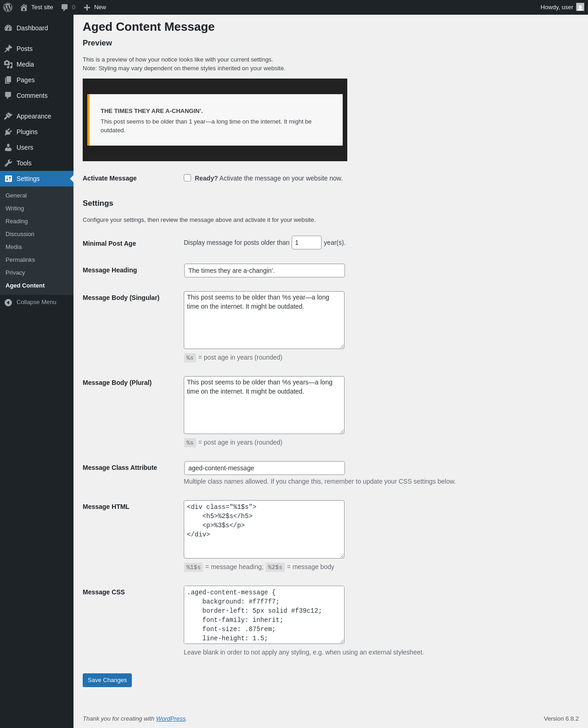
Task: Click the Settings sliders icon
Action: (8, 179)
